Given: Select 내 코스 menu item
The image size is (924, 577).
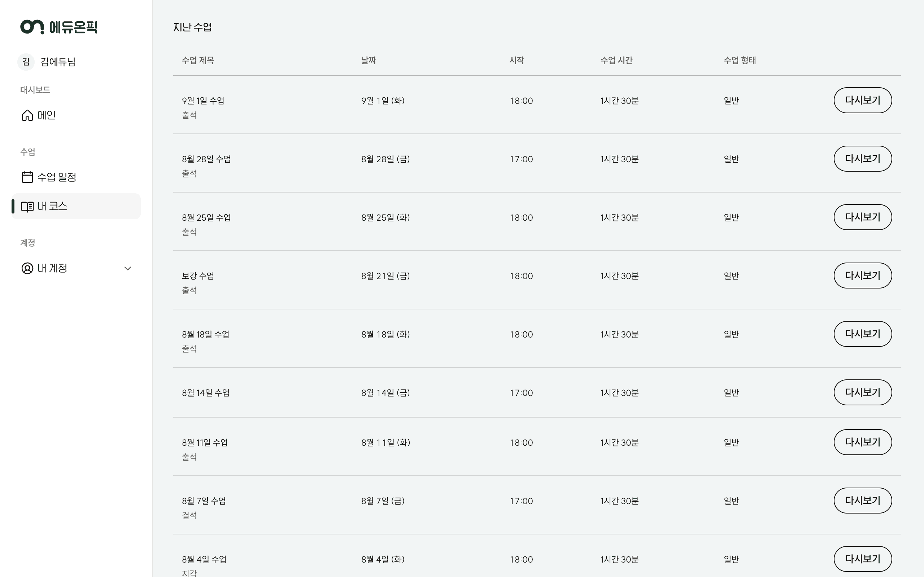Looking at the screenshot, I should click(x=76, y=206).
